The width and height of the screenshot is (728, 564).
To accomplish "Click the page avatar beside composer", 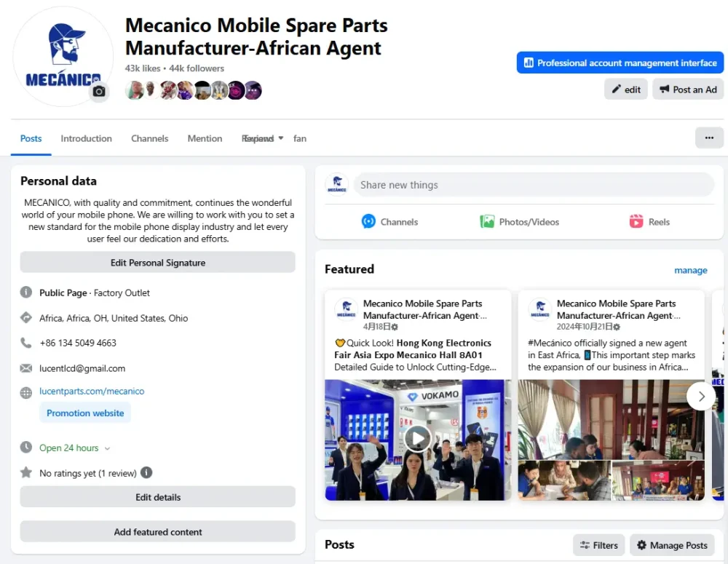I will (x=337, y=184).
